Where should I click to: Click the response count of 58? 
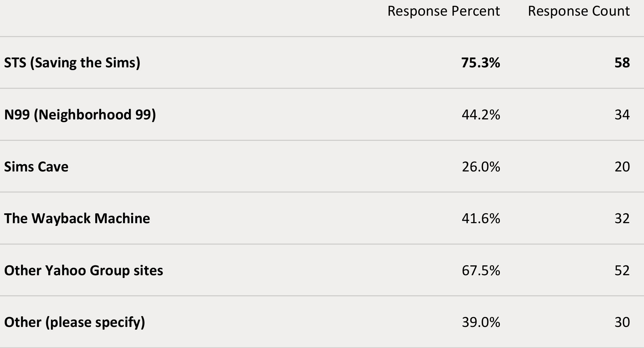coord(622,63)
